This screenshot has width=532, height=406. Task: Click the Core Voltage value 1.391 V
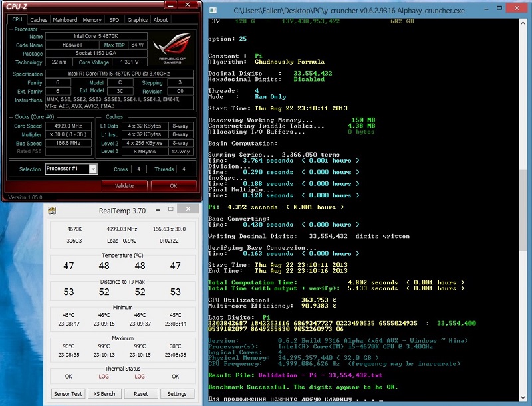[x=129, y=62]
